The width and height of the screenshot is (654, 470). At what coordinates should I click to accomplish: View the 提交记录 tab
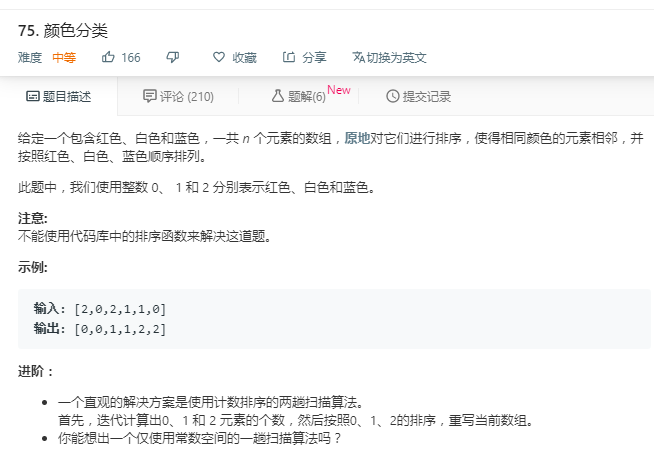tap(418, 96)
